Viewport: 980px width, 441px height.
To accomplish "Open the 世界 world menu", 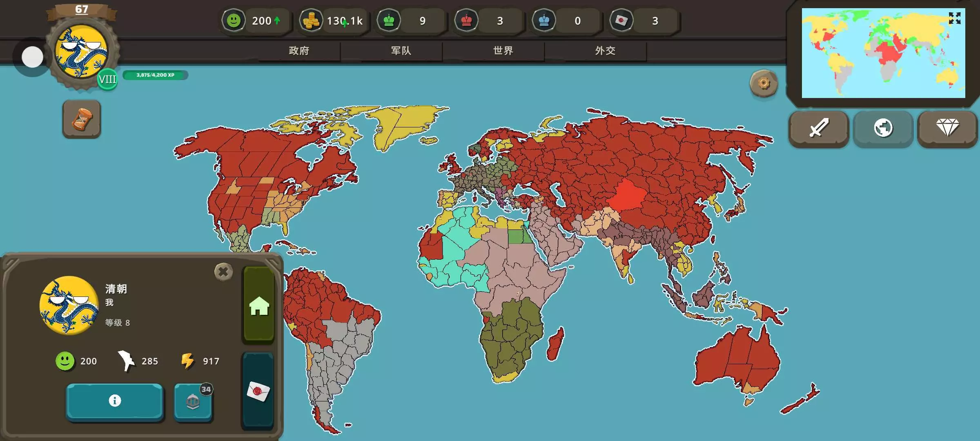I will coord(503,51).
